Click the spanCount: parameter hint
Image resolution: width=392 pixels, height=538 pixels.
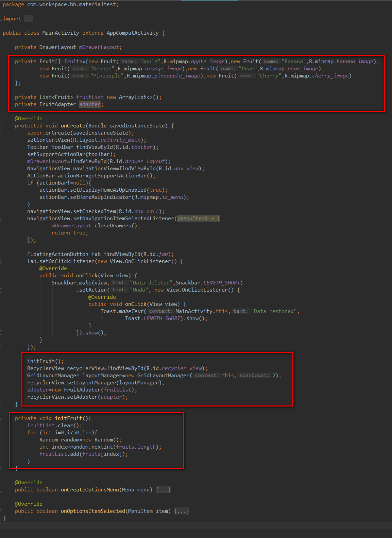254,376
